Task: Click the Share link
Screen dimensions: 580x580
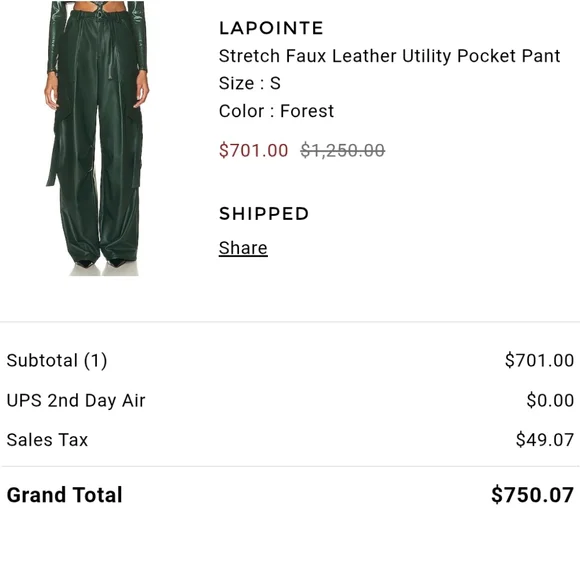Action: [x=243, y=248]
